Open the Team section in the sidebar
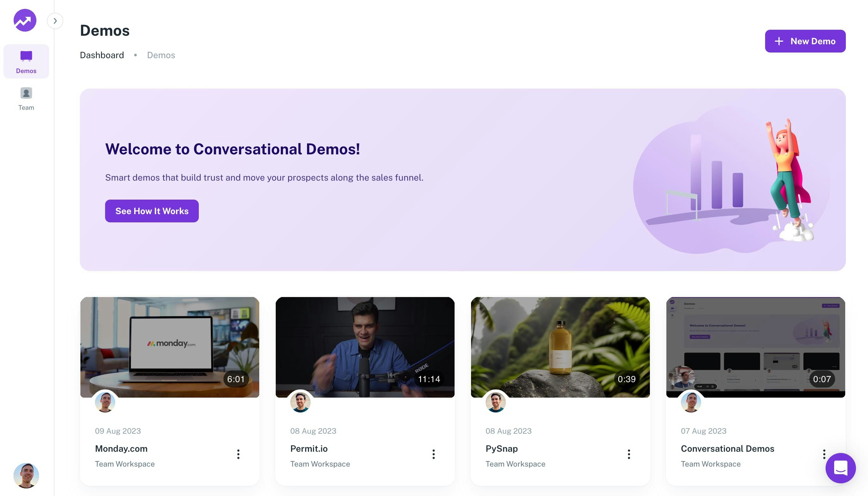Screen dimensions: 868x496 26,99
